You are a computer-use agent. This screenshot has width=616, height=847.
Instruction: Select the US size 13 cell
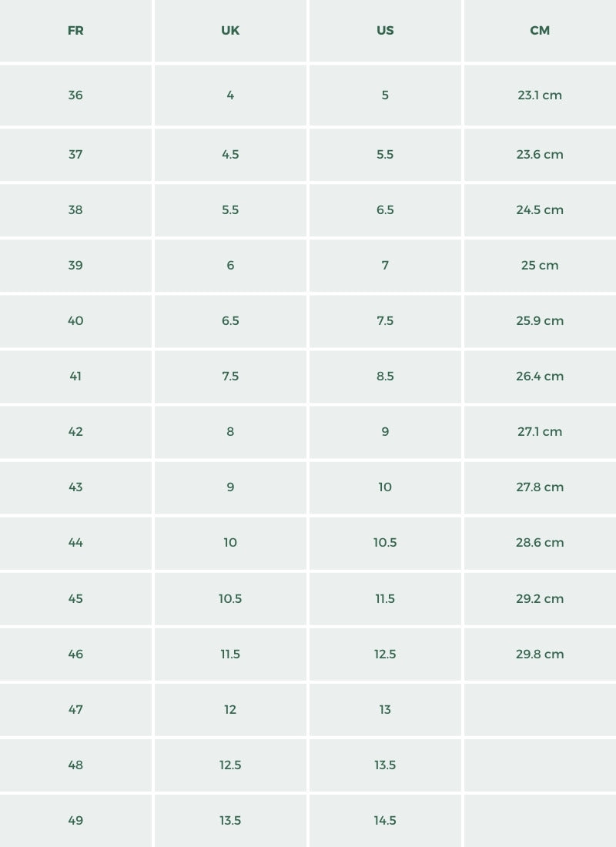tap(385, 710)
